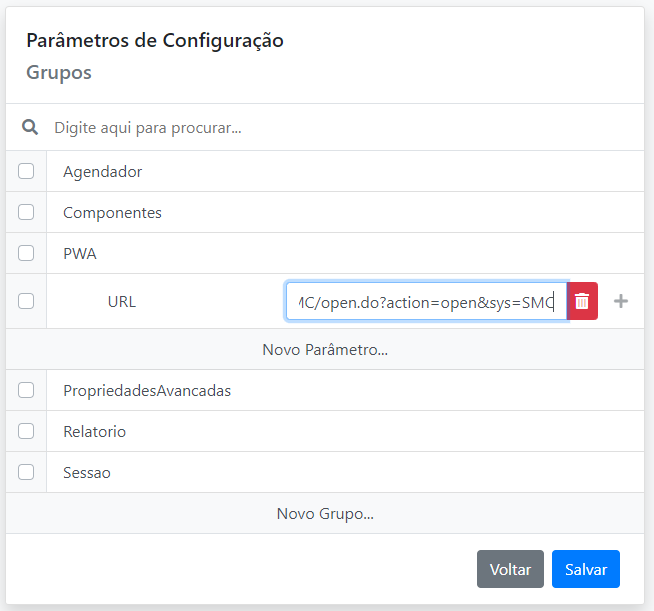Tick the Componentes checkbox

(26, 212)
